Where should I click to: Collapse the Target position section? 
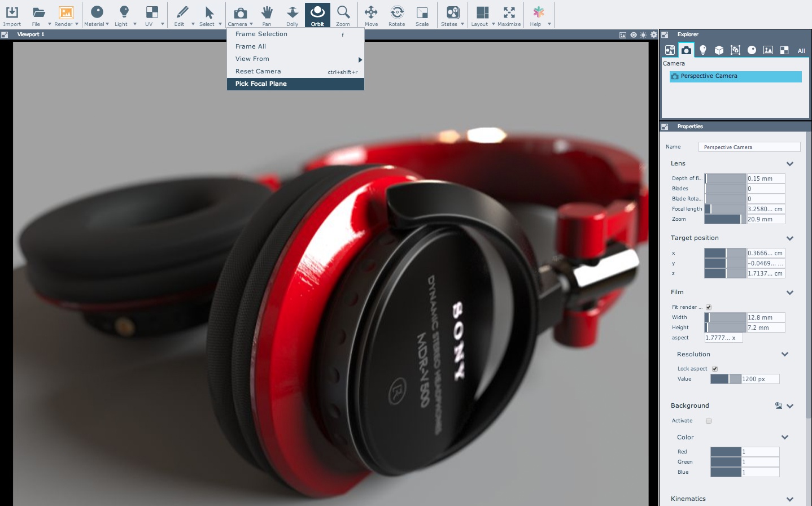coord(790,238)
